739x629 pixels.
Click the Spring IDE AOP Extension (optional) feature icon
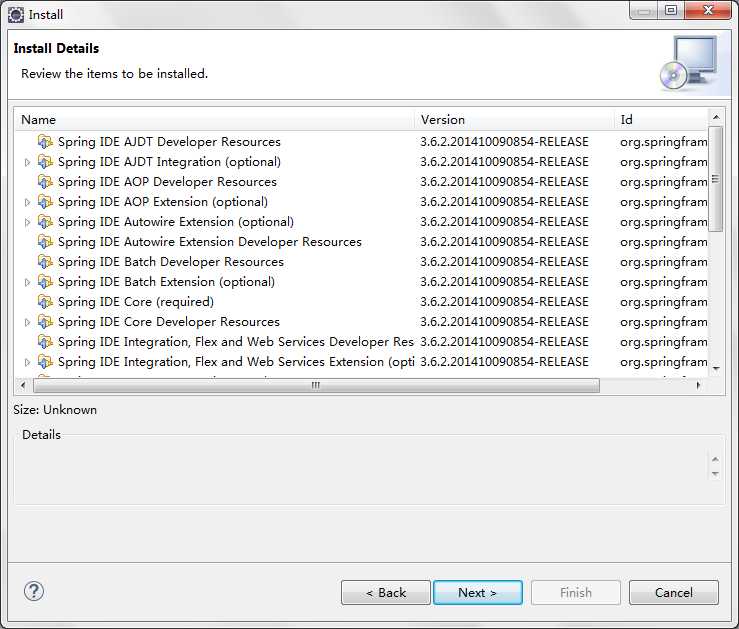[45, 202]
